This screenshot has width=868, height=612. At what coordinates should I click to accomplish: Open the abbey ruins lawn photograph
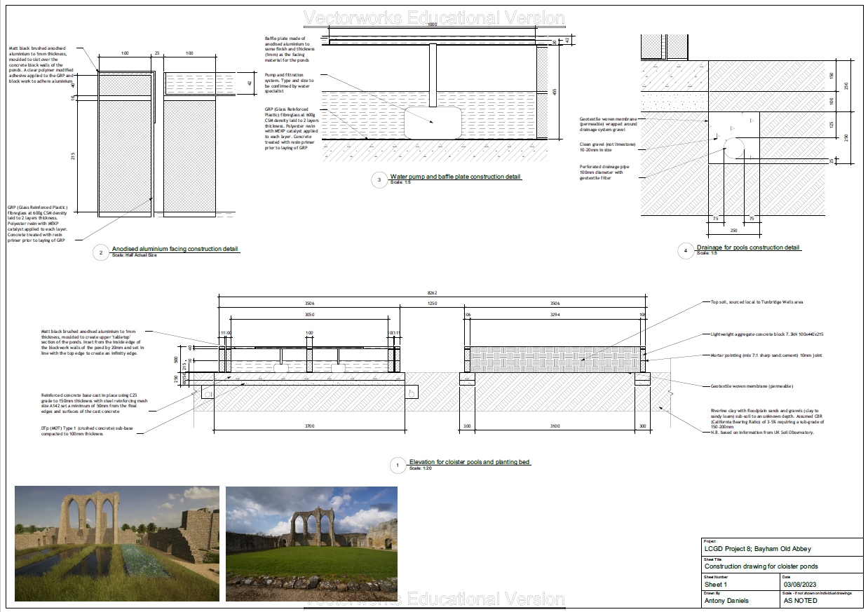pos(311,544)
